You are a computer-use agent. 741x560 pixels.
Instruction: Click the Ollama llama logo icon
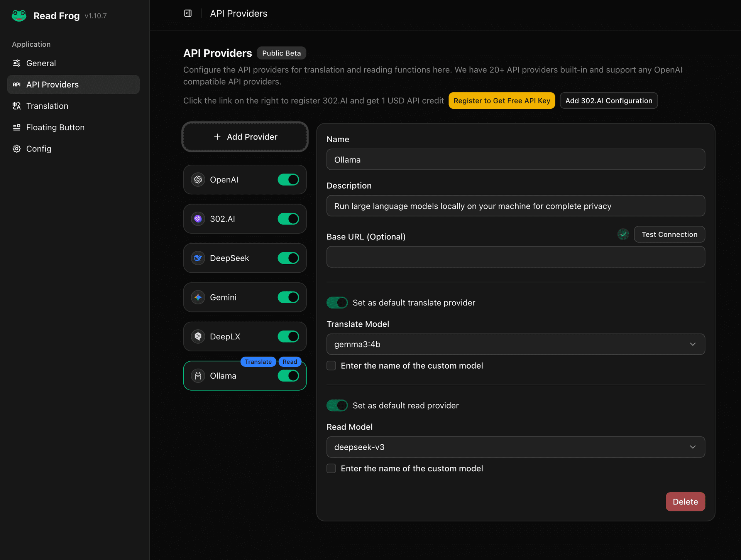pyautogui.click(x=198, y=376)
